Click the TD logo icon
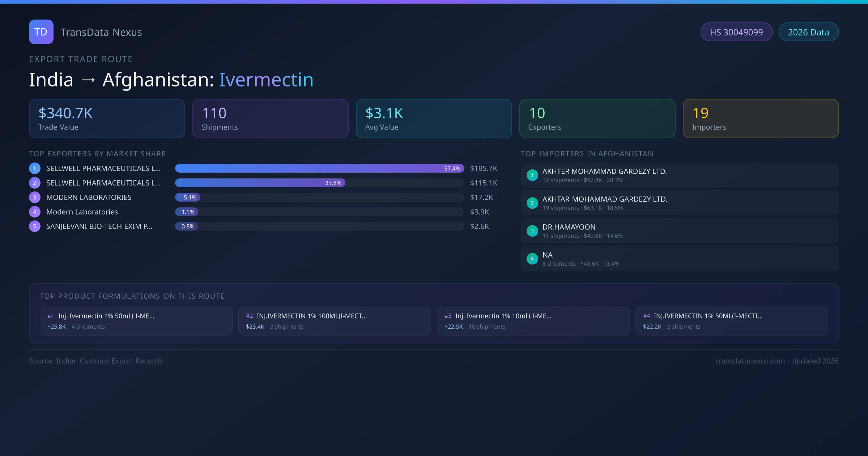This screenshot has height=456, width=868. 41,32
